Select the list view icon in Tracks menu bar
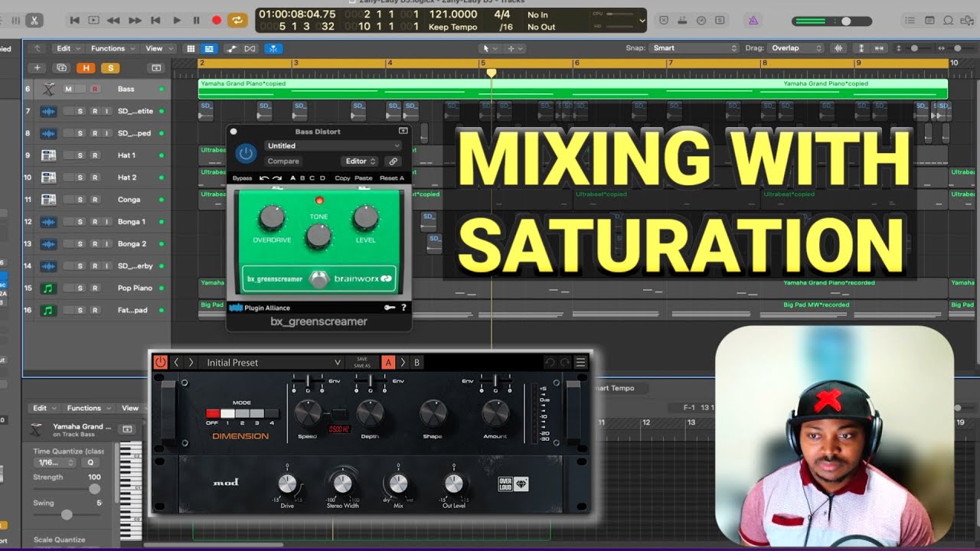980x551 pixels. (x=209, y=48)
